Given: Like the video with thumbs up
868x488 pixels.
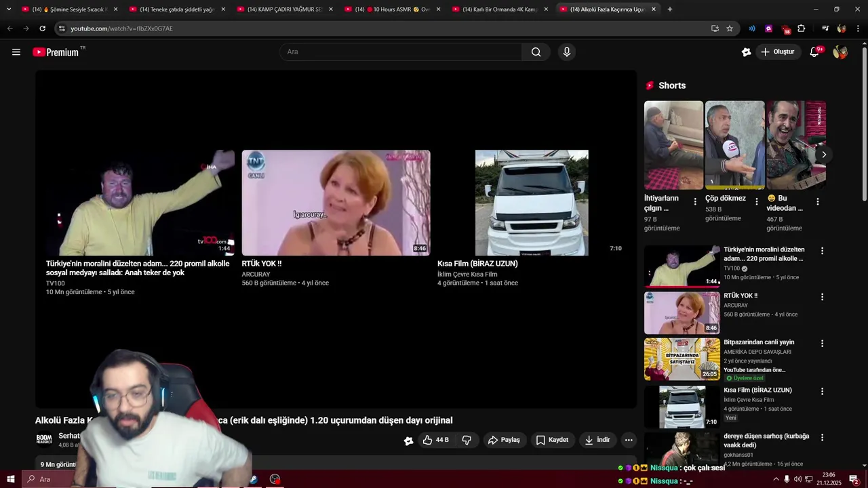Looking at the screenshot, I should 435,440.
